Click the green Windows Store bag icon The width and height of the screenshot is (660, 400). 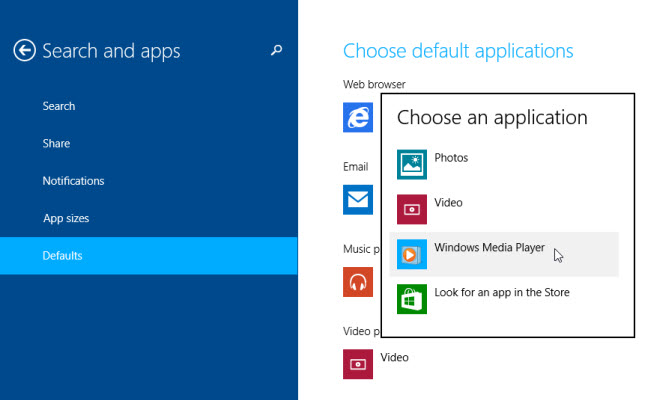tap(412, 299)
